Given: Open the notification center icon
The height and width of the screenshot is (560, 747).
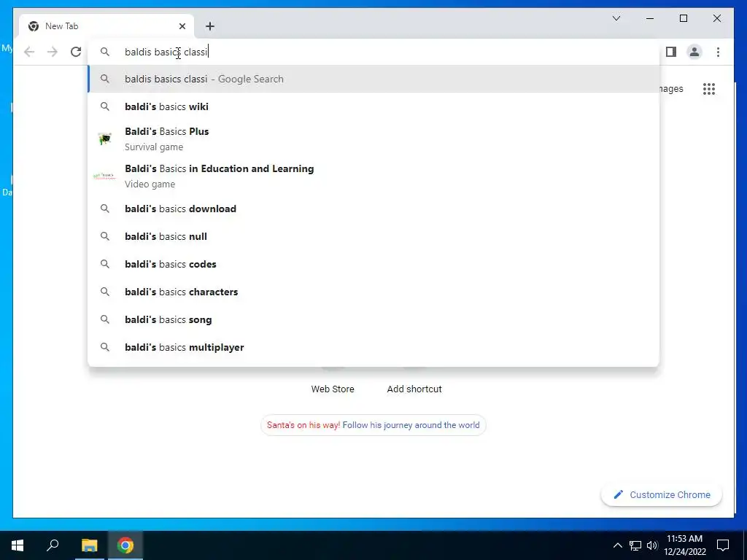Looking at the screenshot, I should click(723, 545).
